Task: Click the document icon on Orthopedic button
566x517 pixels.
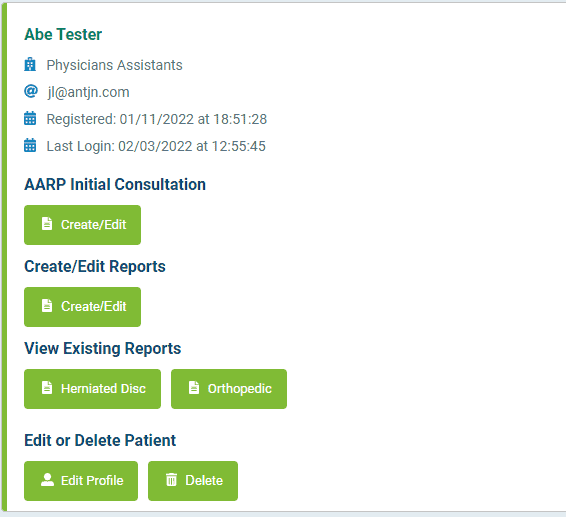Action: pos(194,388)
